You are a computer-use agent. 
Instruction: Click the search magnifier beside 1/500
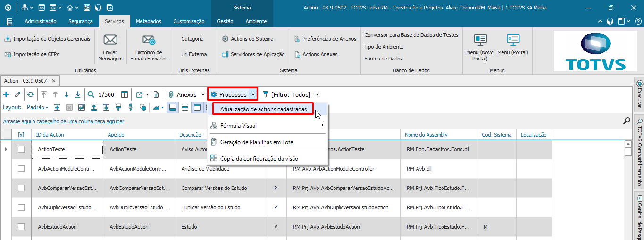(x=91, y=94)
